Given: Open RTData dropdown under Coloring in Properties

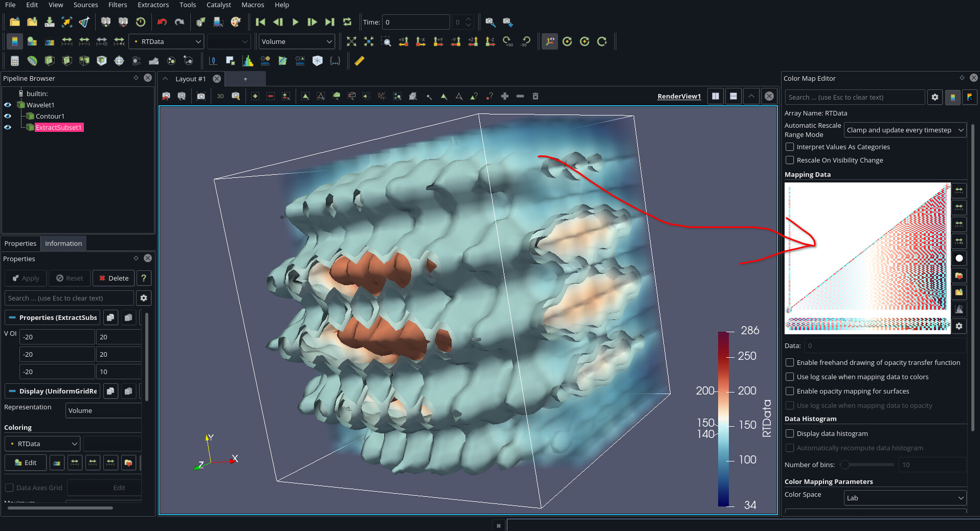Looking at the screenshot, I should 42,444.
